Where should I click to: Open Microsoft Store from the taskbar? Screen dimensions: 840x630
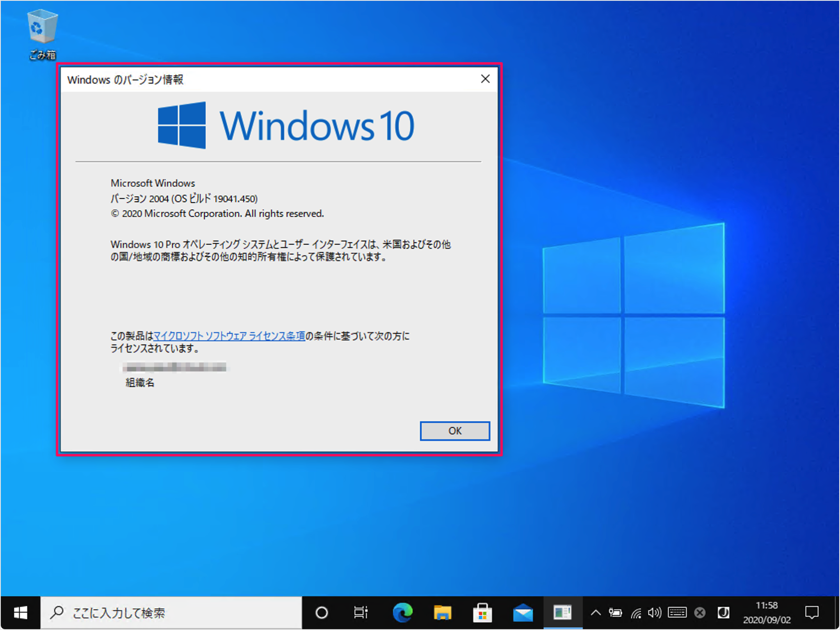[x=482, y=613]
